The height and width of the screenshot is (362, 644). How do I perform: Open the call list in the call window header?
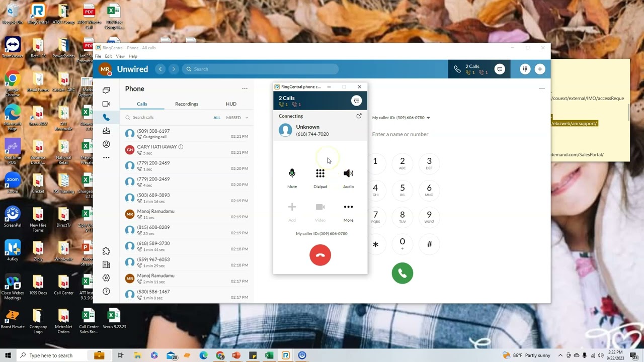(356, 101)
